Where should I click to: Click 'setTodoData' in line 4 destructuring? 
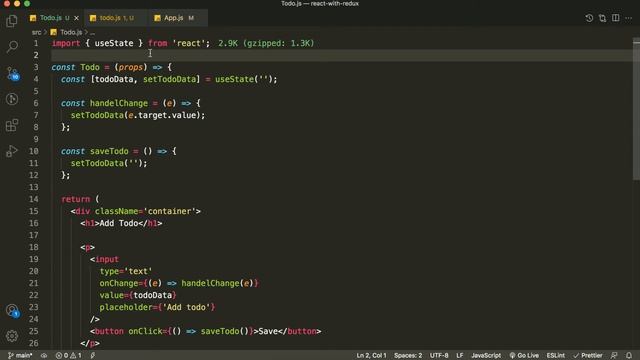[169, 79]
